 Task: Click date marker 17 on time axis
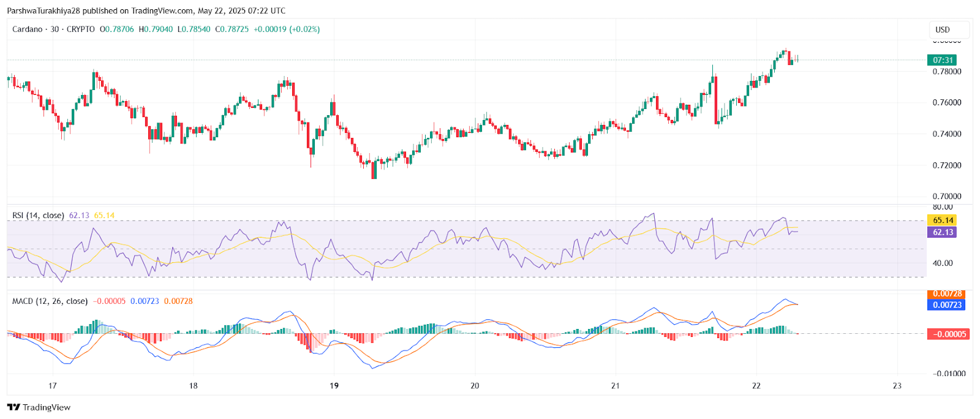(x=53, y=386)
